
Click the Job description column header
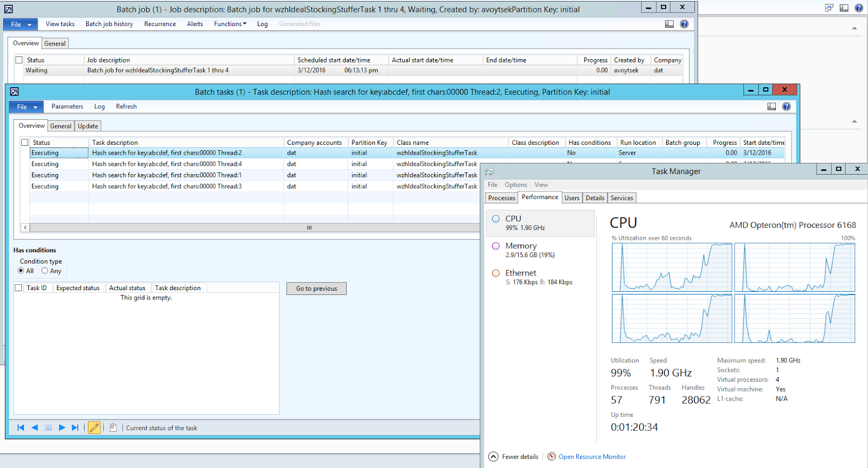[x=189, y=60]
